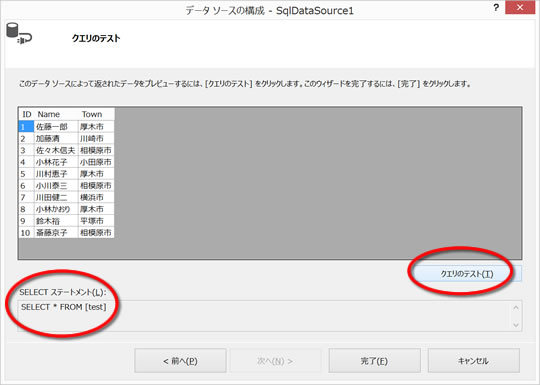540x385 pixels.
Task: Close the SqlDataSource1 configuration dialog
Action: coord(520,8)
